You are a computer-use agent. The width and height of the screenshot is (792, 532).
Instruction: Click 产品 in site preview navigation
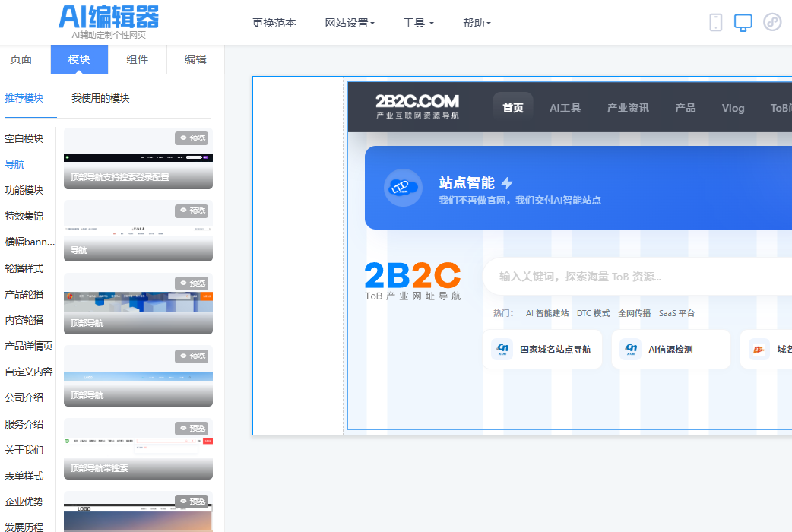point(686,108)
